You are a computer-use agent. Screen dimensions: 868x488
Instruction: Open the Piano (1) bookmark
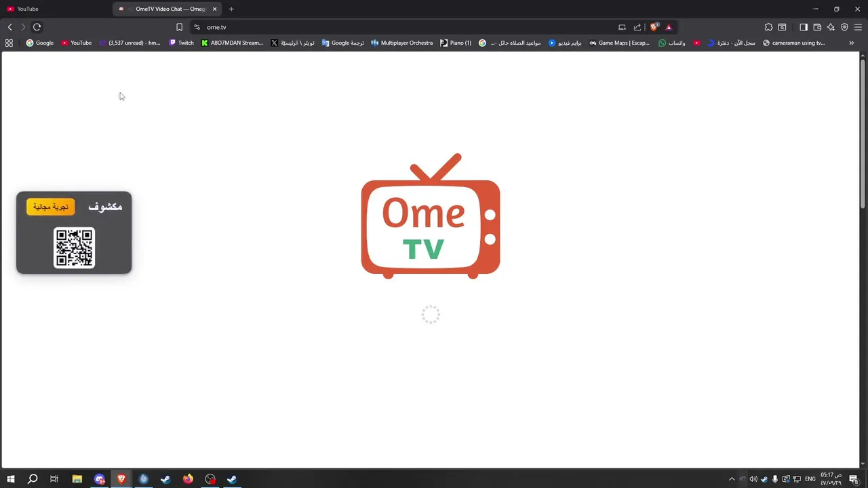tap(456, 43)
